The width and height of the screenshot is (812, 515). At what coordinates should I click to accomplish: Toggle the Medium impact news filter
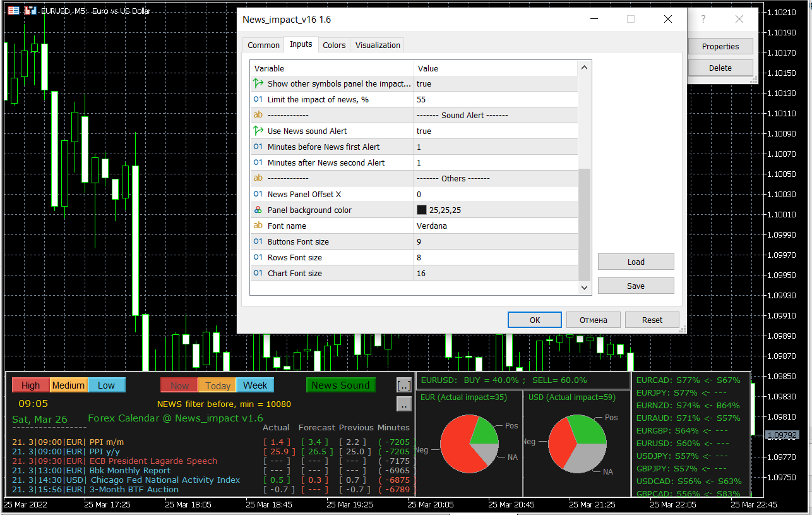click(68, 385)
